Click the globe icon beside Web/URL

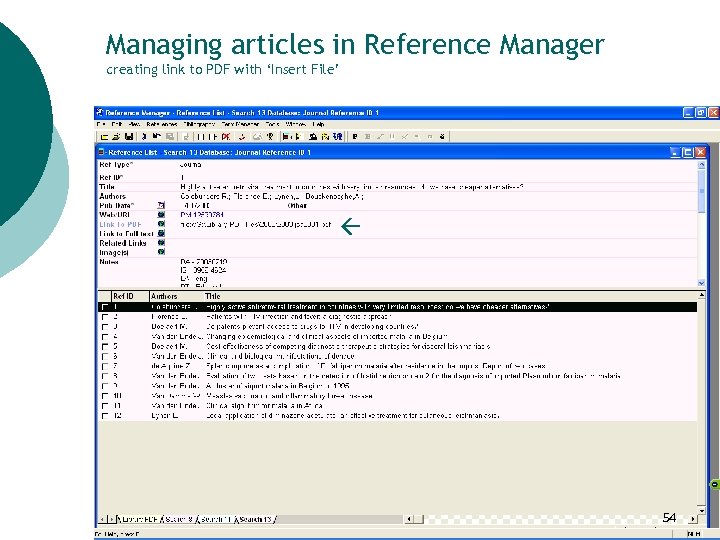(161, 214)
